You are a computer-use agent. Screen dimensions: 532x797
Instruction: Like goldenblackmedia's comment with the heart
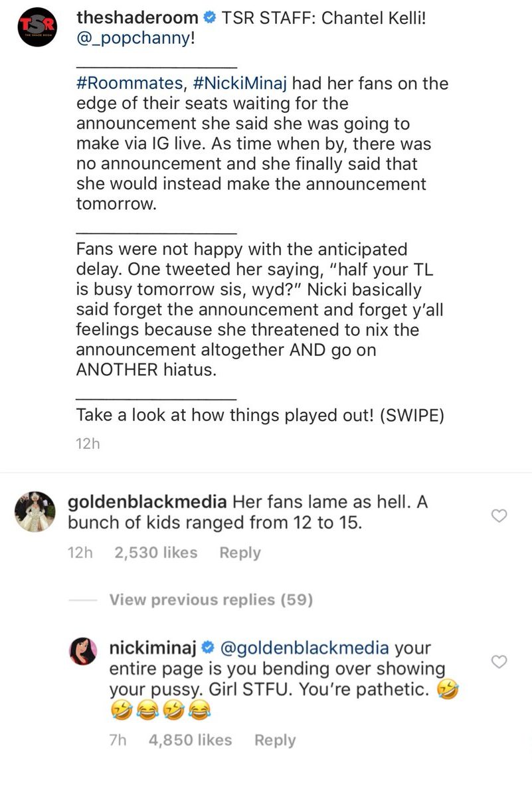[x=499, y=515]
